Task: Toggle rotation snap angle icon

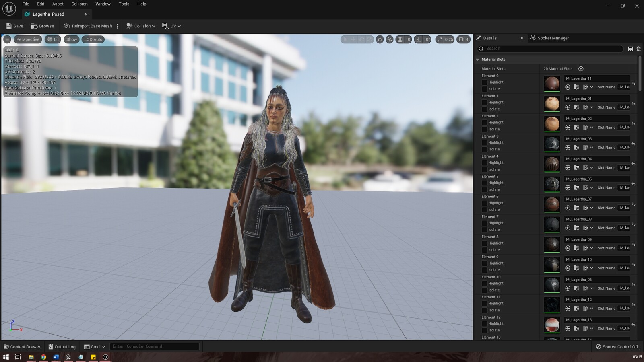Action: pos(419,39)
